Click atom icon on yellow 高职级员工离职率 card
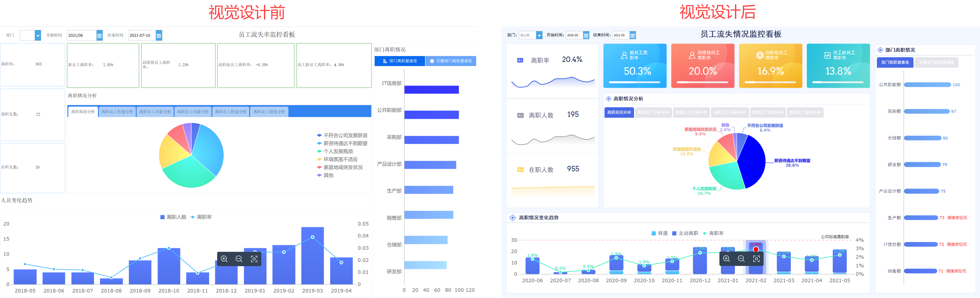The height and width of the screenshot is (298, 980). pos(760,55)
